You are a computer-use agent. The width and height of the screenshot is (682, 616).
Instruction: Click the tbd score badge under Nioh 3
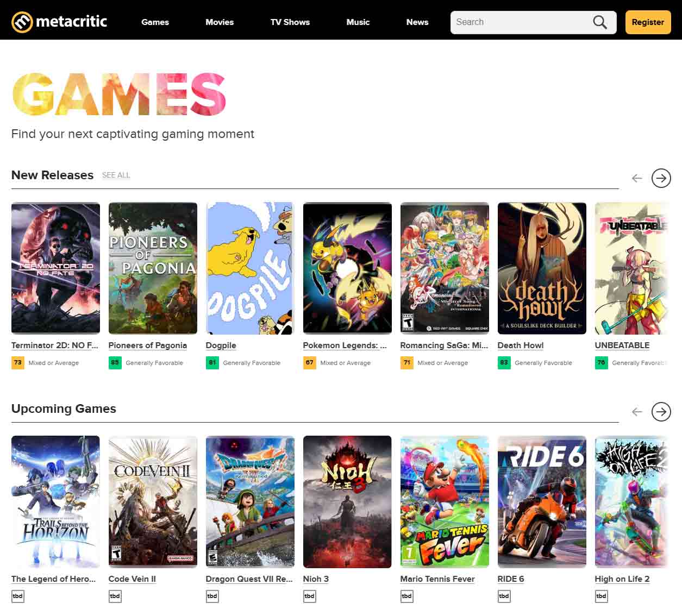tap(309, 596)
